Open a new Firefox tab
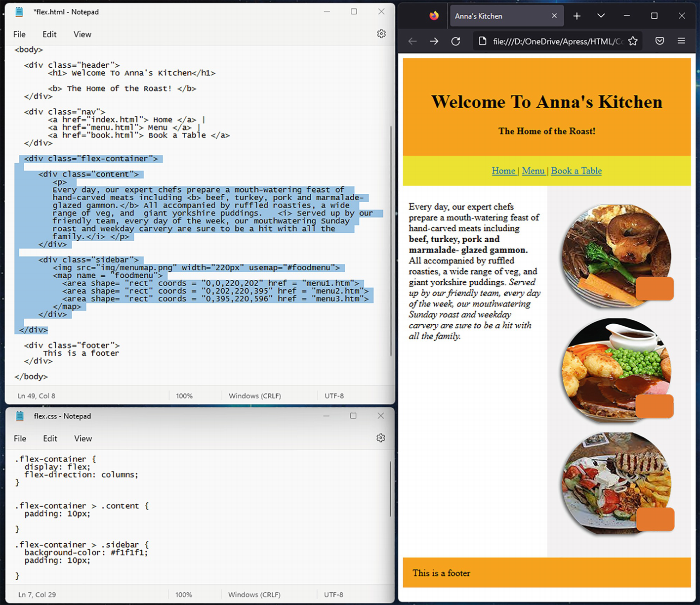This screenshot has height=605, width=700. point(576,16)
